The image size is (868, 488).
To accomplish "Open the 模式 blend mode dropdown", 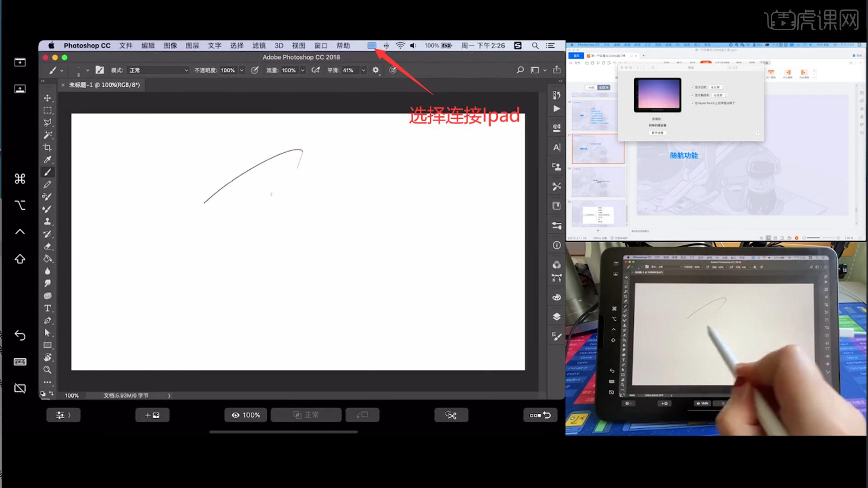I will tap(158, 70).
